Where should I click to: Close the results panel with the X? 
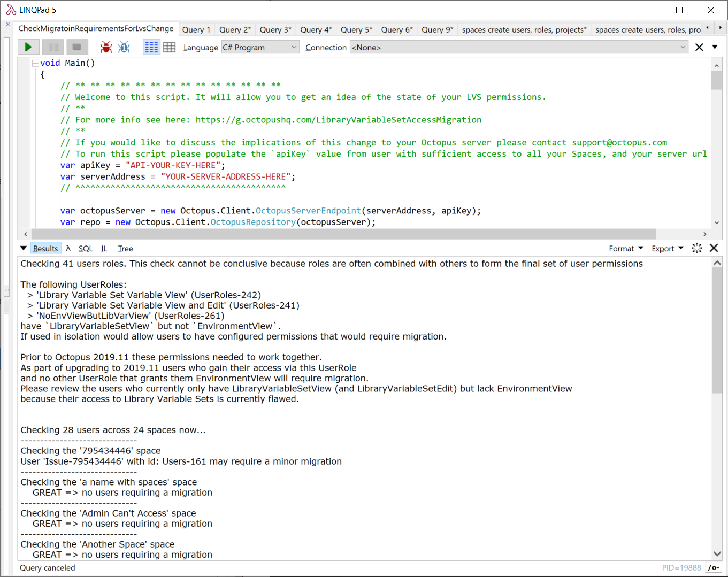[715, 248]
